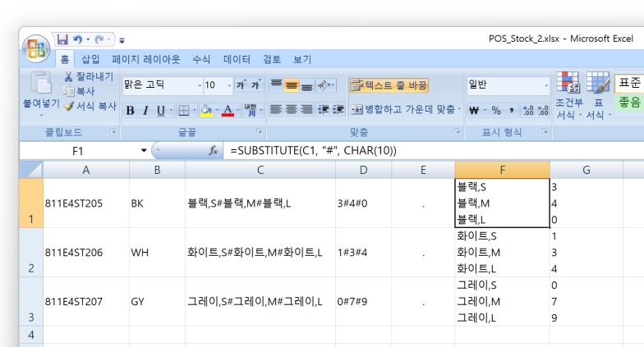Open the Name Box dropdown arrow
Viewport: 644px width, 347px height.
tap(144, 151)
